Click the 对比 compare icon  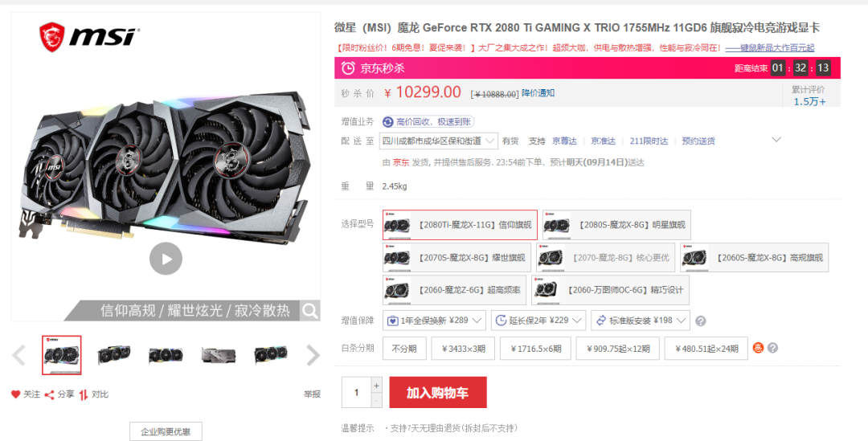84,394
